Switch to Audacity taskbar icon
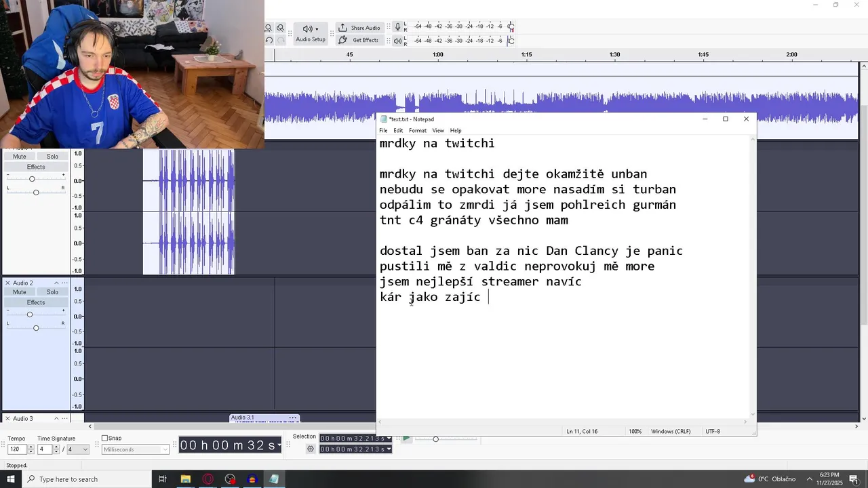This screenshot has width=868, height=488. (x=252, y=479)
